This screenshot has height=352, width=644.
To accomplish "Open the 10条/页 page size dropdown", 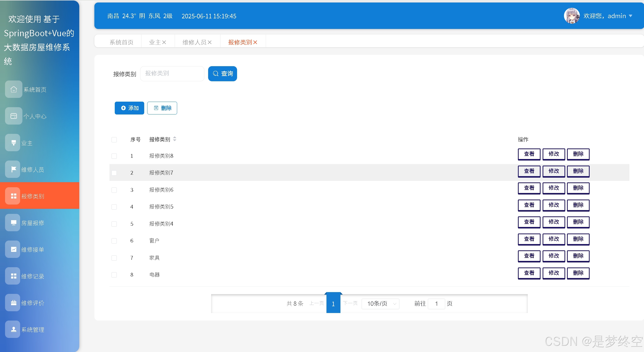I will click(x=380, y=304).
